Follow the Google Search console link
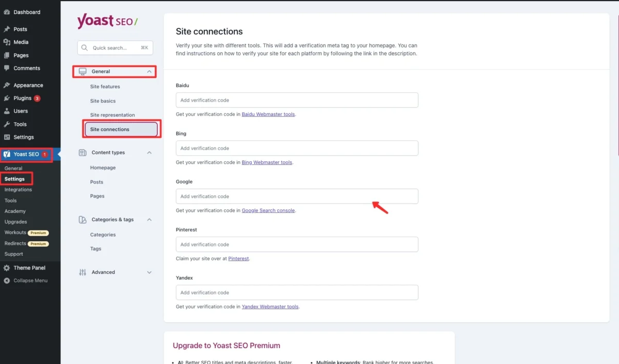The image size is (619, 364). [x=268, y=210]
